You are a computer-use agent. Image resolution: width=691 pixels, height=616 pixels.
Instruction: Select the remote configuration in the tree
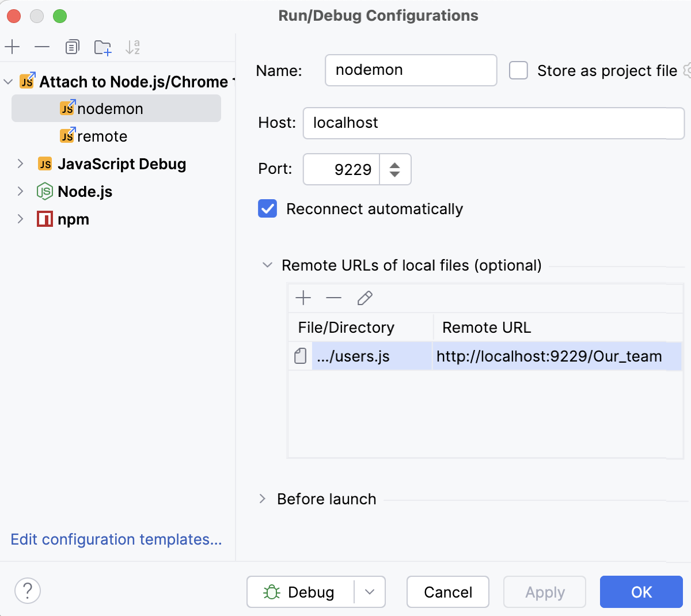(x=101, y=136)
